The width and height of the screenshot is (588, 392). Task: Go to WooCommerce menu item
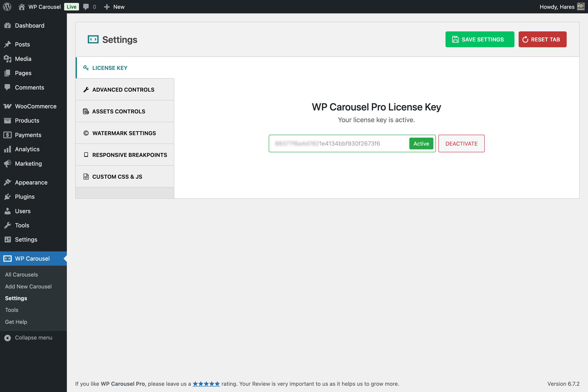33,106
